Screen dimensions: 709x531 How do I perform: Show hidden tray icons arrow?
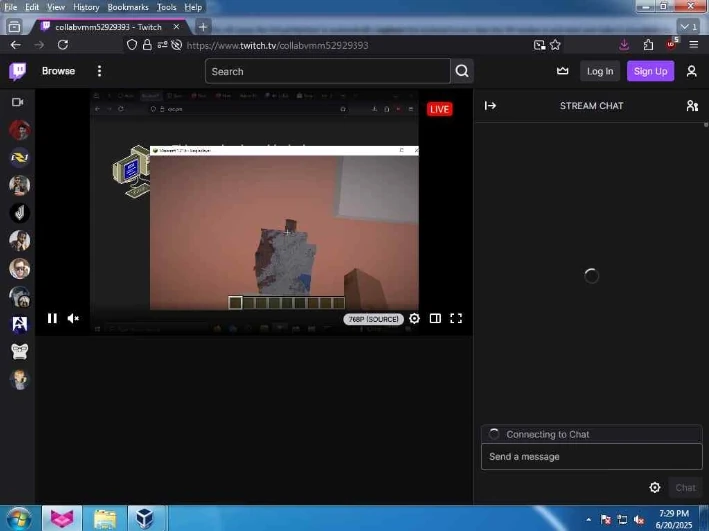588,520
